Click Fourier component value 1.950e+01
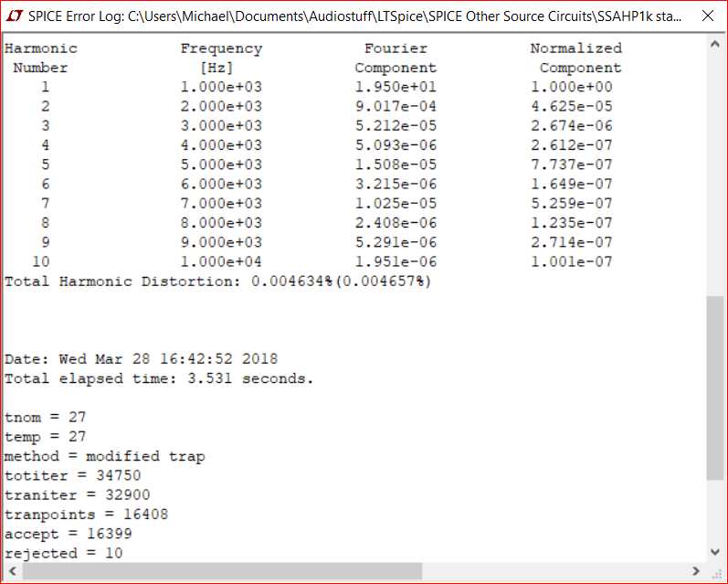This screenshot has width=728, height=584. coord(396,87)
